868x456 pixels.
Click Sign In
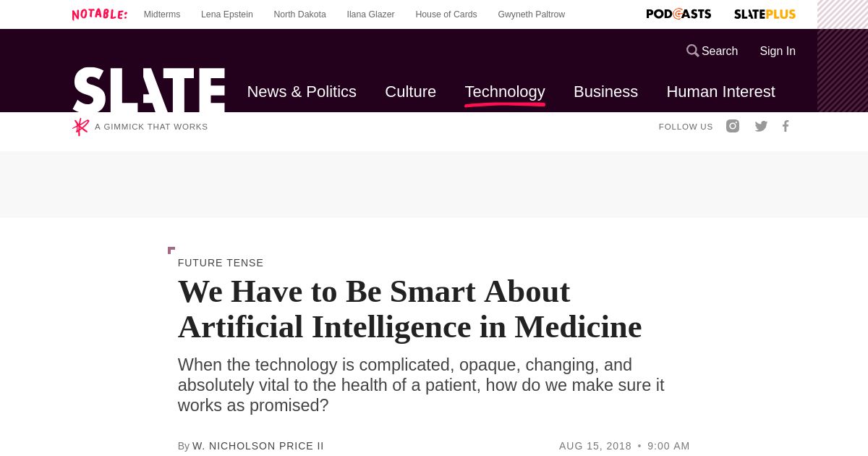(778, 51)
